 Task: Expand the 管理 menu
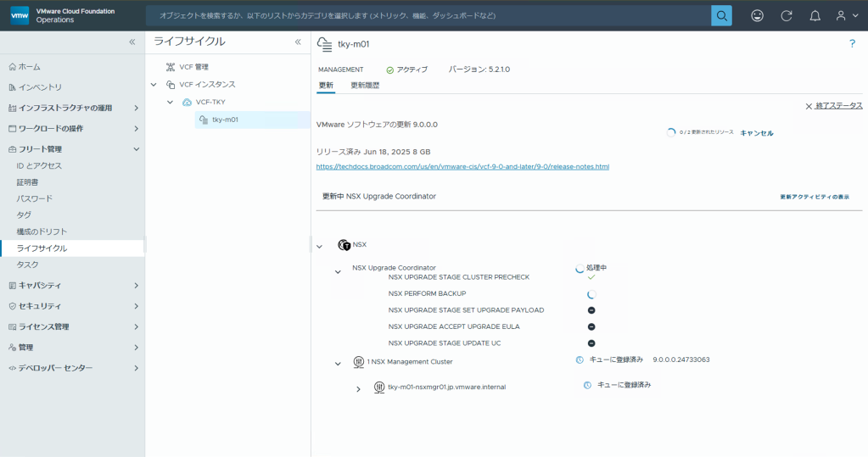tap(136, 348)
